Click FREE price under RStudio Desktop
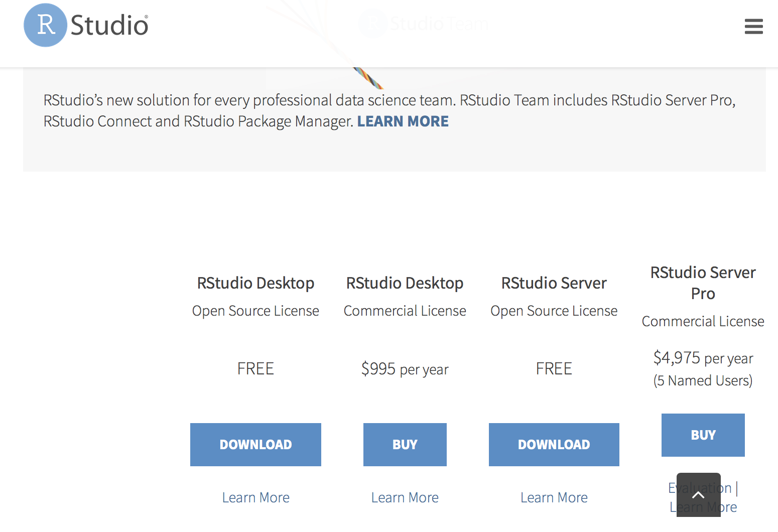 tap(255, 369)
